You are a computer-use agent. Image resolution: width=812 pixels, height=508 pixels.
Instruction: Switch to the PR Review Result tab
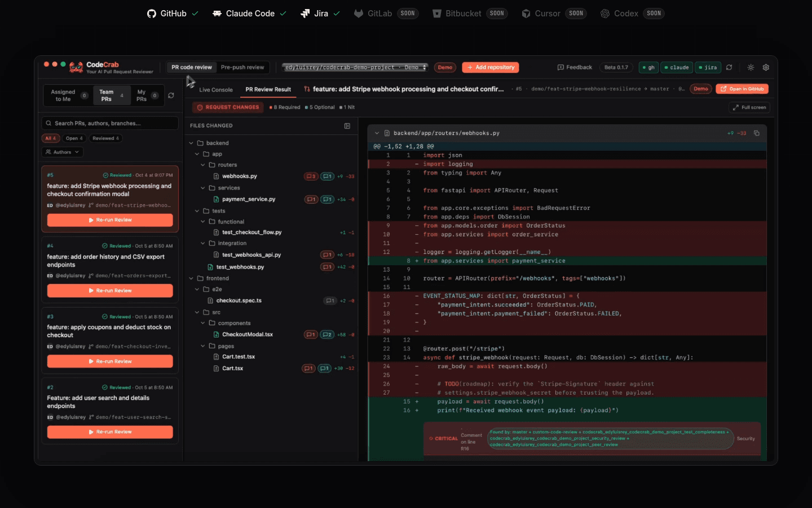click(268, 89)
